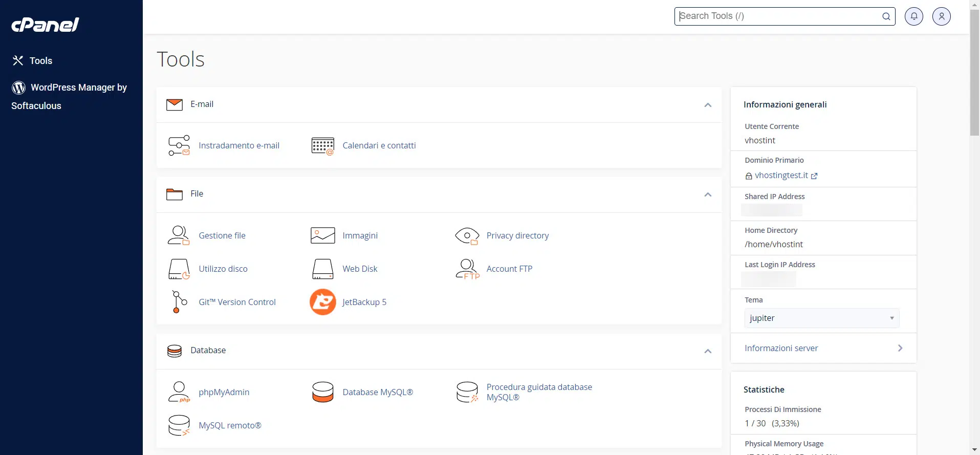The image size is (980, 455).
Task: Open Procedura guidata database MySQL link
Action: (x=539, y=392)
